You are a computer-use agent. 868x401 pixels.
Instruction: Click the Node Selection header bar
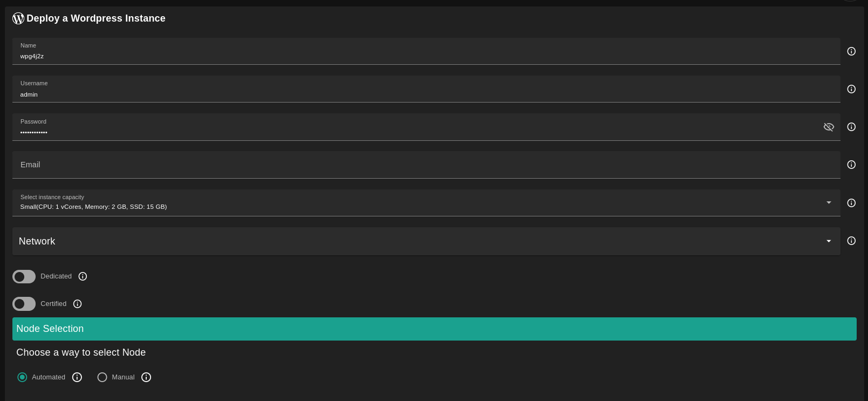[x=434, y=329]
